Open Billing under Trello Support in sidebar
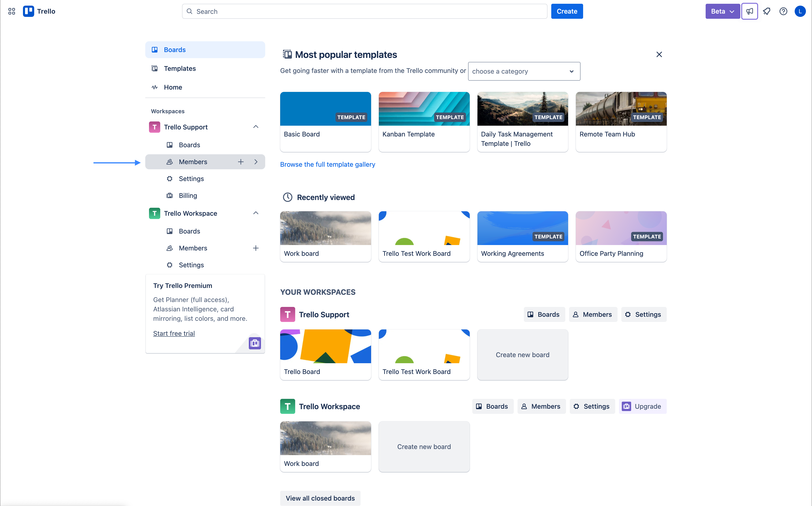 coord(205,196)
